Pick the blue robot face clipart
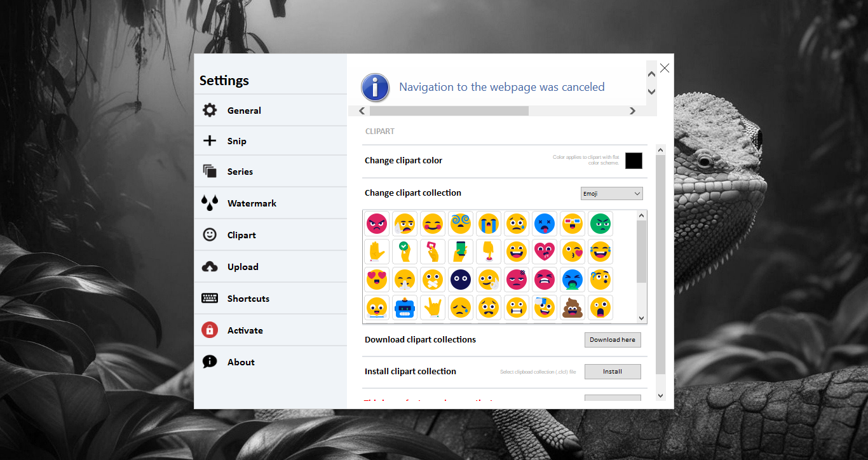Image resolution: width=868 pixels, height=460 pixels. (x=405, y=308)
